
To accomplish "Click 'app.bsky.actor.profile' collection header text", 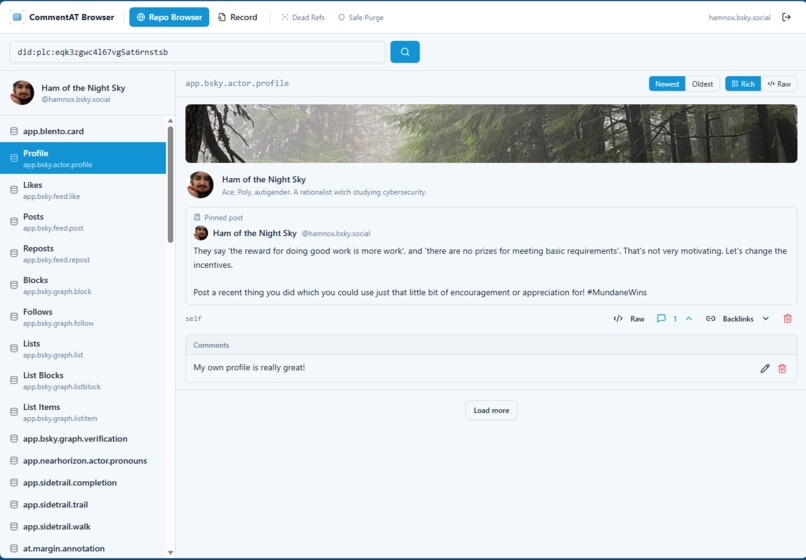I will 237,83.
